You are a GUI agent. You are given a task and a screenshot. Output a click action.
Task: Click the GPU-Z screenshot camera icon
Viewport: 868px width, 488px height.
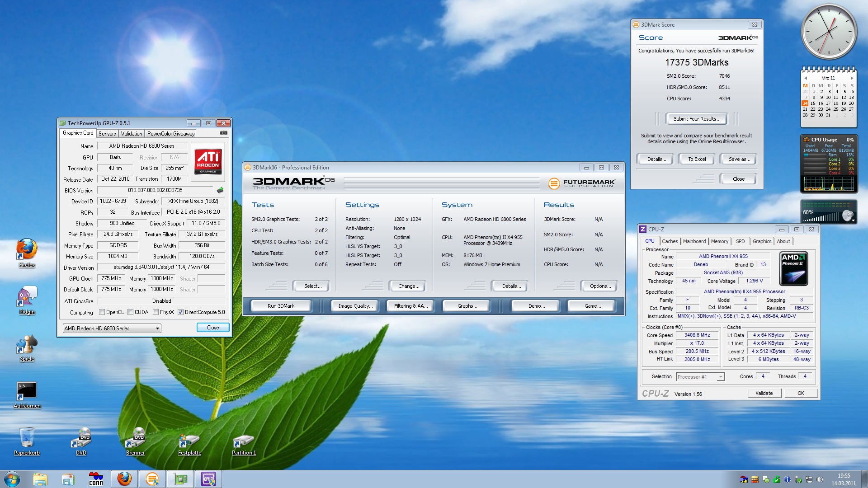tap(223, 133)
